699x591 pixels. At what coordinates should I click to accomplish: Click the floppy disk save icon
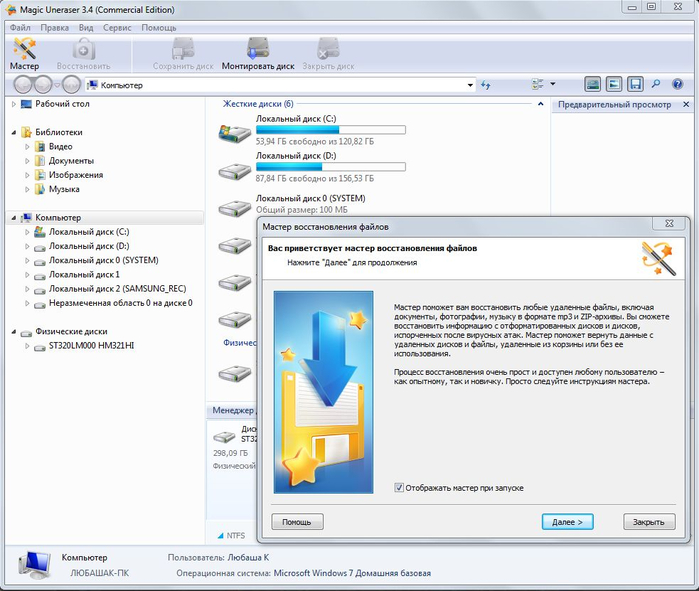[635, 84]
